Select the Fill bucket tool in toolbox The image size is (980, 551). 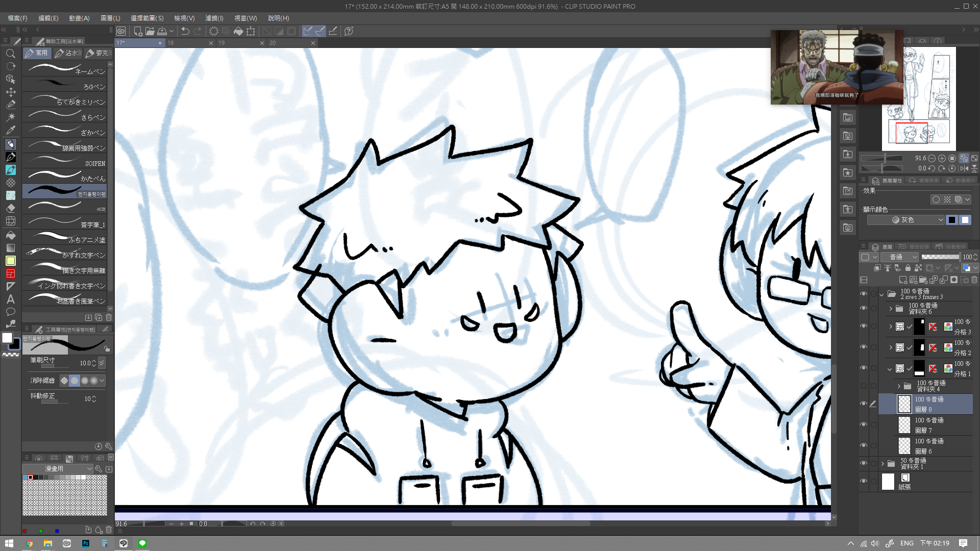click(x=10, y=235)
